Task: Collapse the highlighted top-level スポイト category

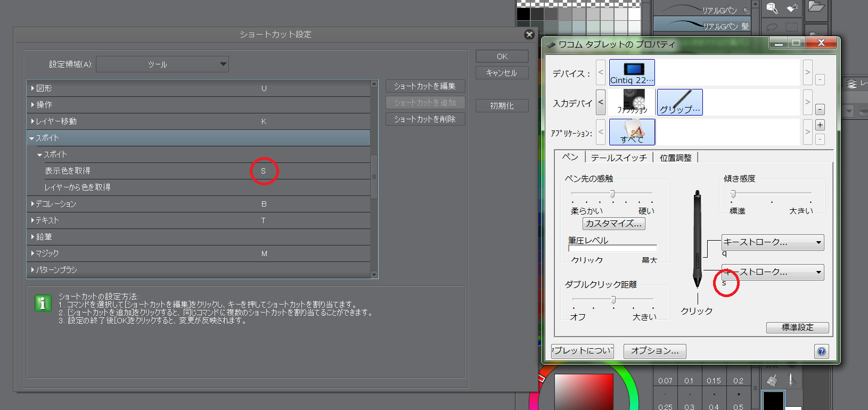Action: click(32, 138)
